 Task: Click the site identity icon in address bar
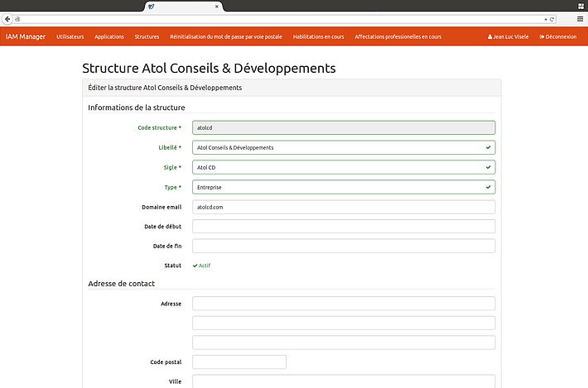coord(17,19)
